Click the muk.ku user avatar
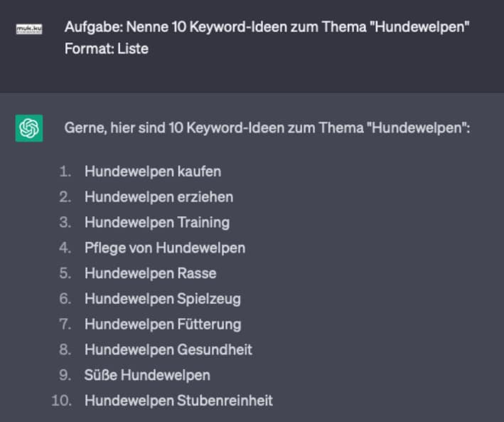The image size is (504, 422). click(x=29, y=28)
